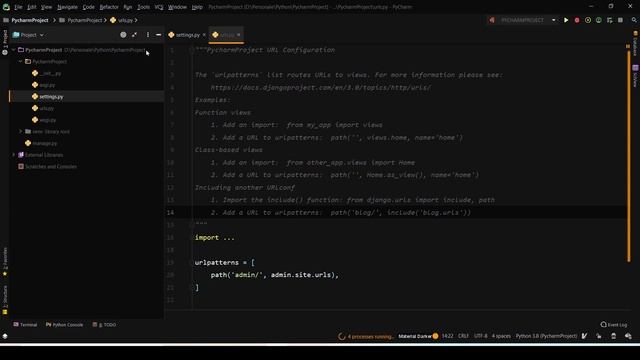Viewport: 640px width, 360px height.
Task: Open the Run menu
Action: coord(127,7)
